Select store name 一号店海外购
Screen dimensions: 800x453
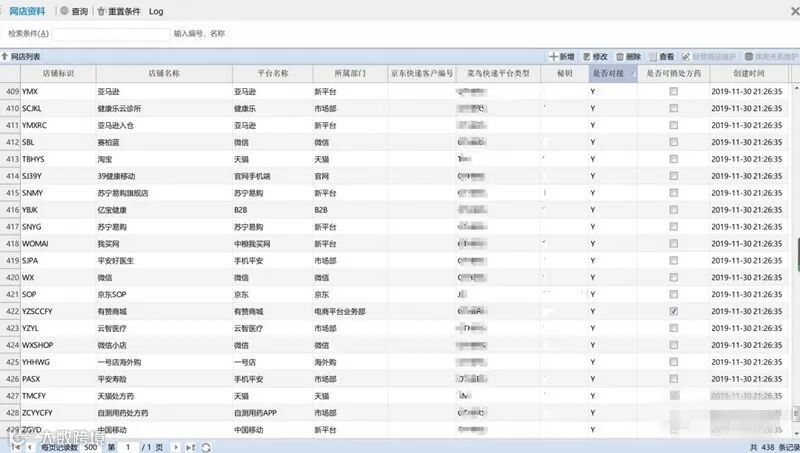[x=119, y=362]
